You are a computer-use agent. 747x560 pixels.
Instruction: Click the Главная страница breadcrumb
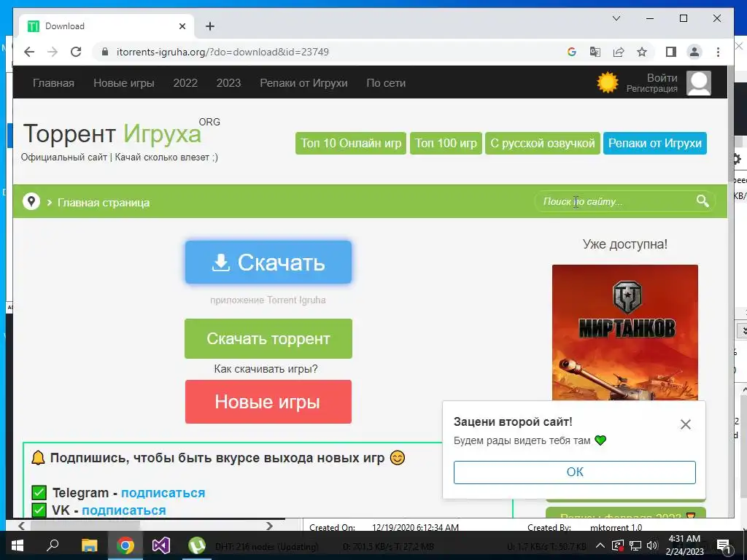pyautogui.click(x=104, y=203)
